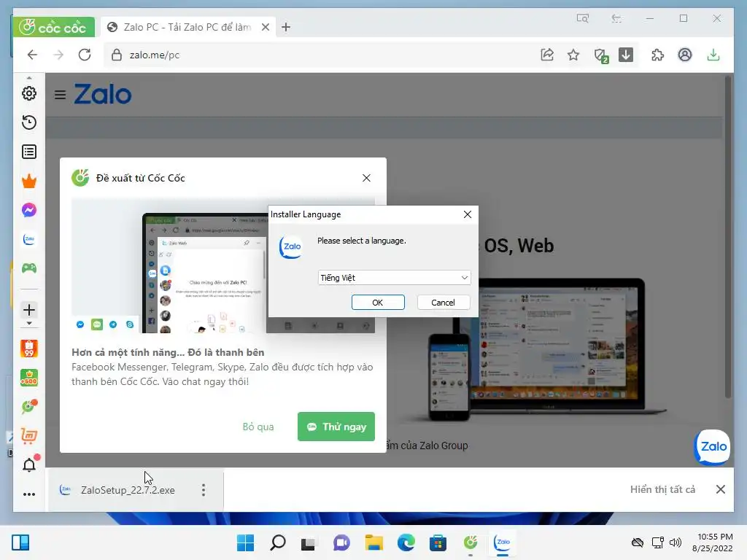Open the user profile icon
The width and height of the screenshot is (747, 560).
coord(684,55)
